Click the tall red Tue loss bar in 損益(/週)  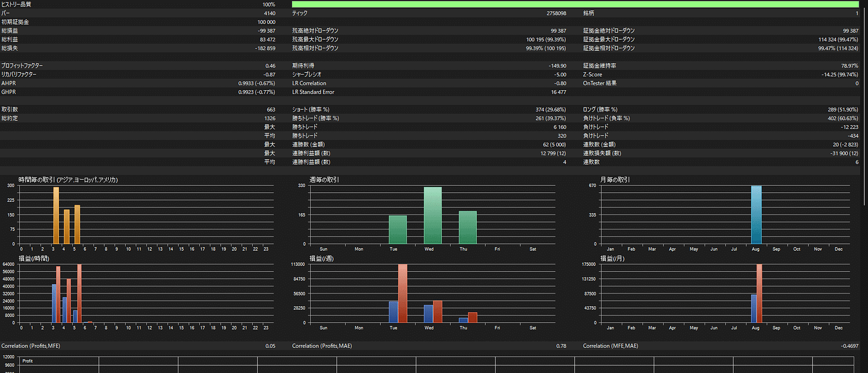click(x=402, y=293)
